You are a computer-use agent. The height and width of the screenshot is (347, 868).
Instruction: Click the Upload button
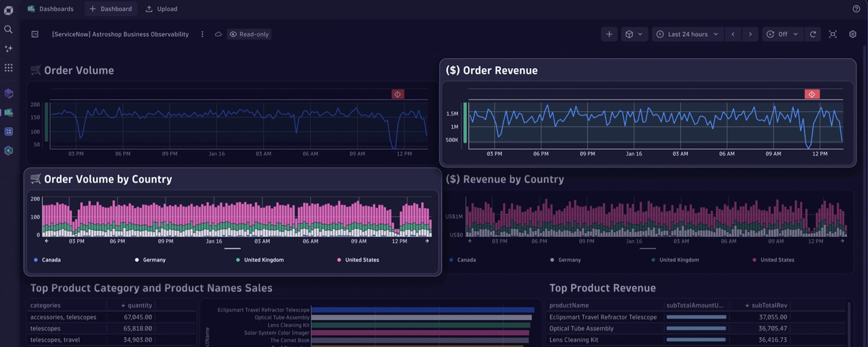162,9
